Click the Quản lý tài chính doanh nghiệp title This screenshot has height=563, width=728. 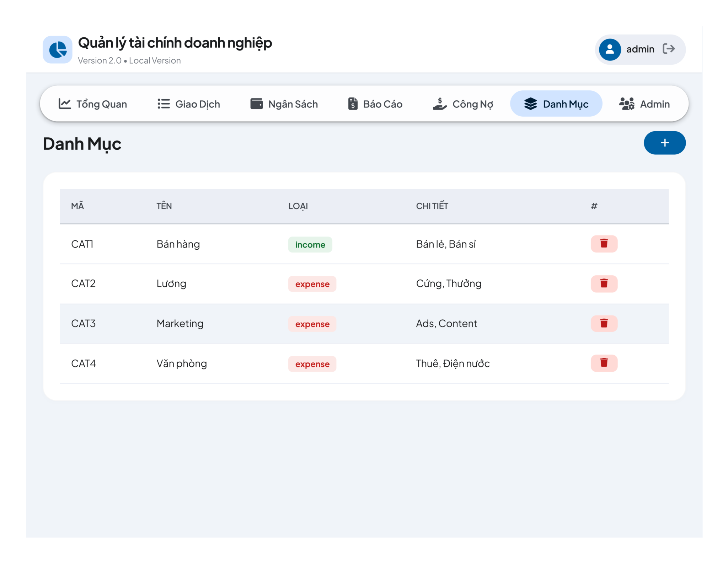175,43
